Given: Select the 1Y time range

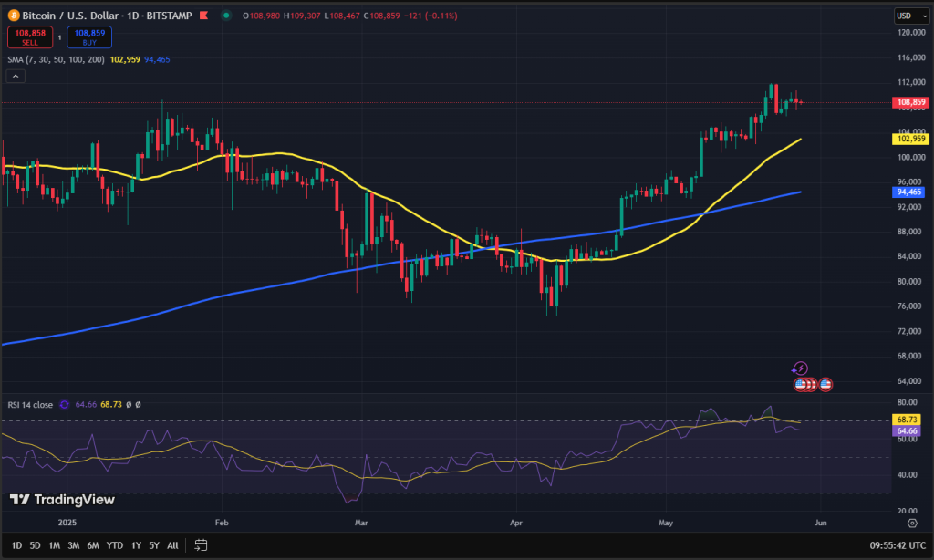Looking at the screenshot, I should point(136,545).
